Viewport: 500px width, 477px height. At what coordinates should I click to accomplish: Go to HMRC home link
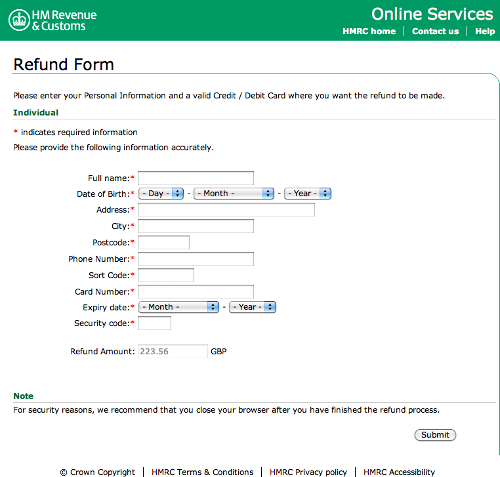[x=369, y=31]
